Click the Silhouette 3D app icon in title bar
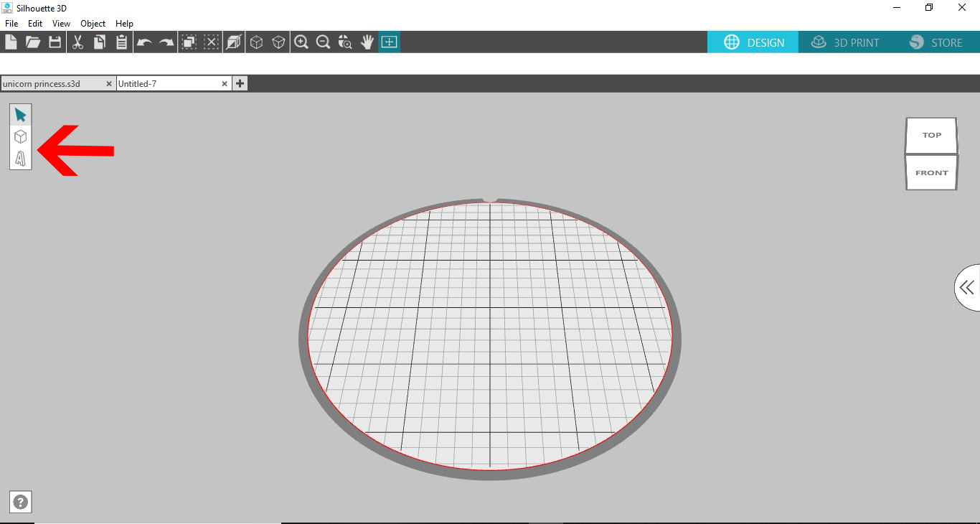This screenshot has height=524, width=980. click(7, 8)
